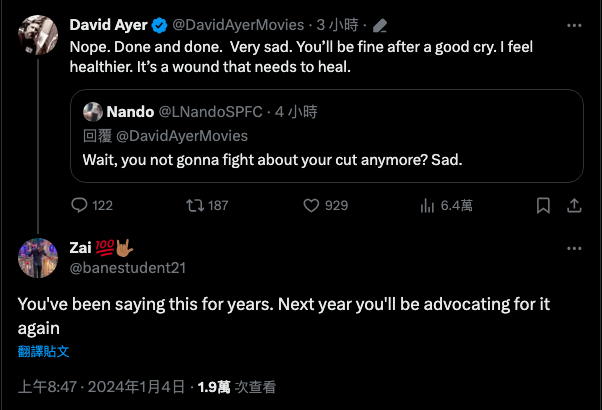The width and height of the screenshot is (602, 410).
Task: Click the David Ayer display name
Action: pos(108,24)
